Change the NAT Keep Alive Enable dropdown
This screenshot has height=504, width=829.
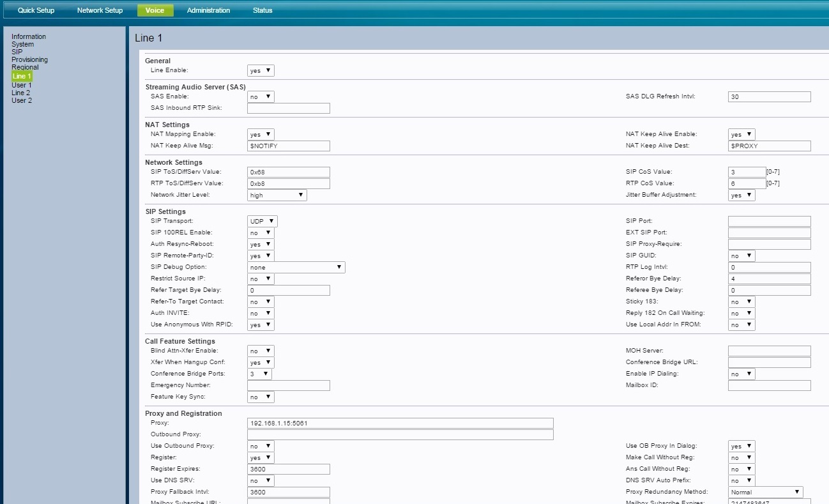tap(742, 134)
